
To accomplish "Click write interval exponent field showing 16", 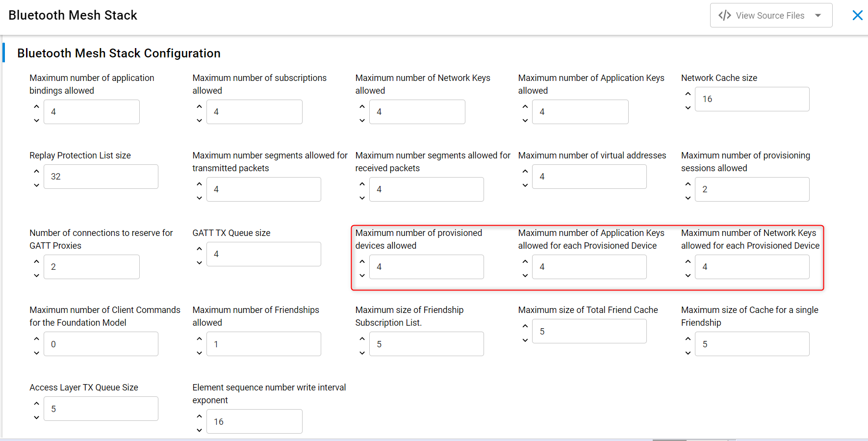I will click(255, 421).
